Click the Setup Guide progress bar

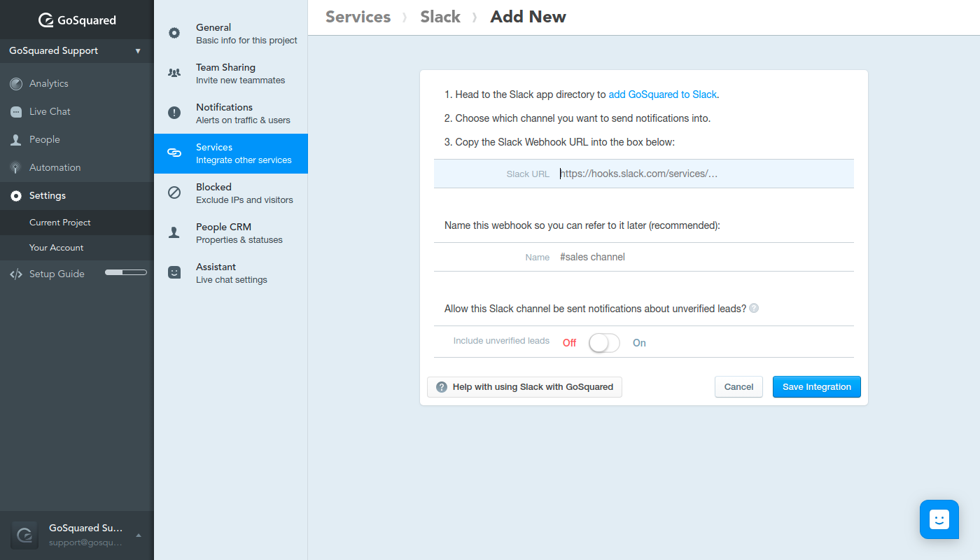click(126, 272)
